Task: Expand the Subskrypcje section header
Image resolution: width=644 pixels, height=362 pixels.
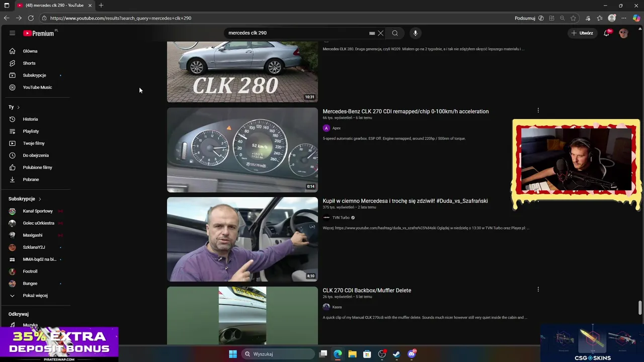Action: coord(25,199)
